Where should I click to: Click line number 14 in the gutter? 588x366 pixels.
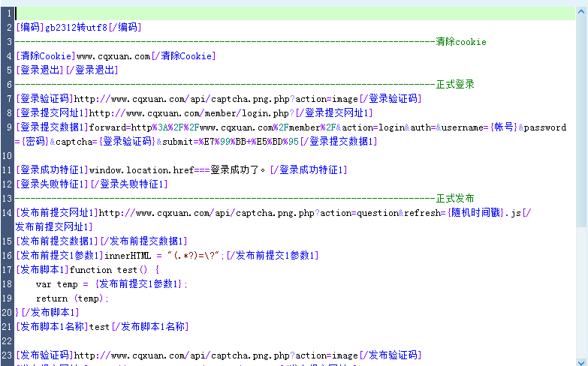click(7, 213)
